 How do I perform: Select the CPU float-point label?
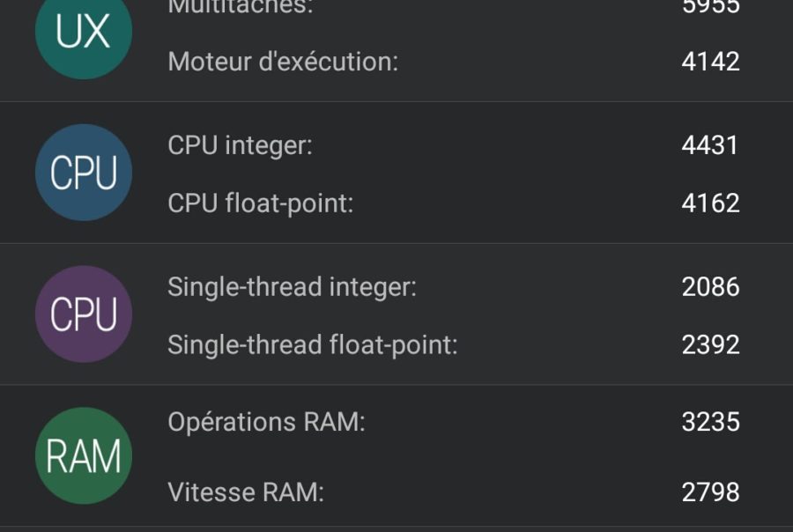[x=261, y=203]
